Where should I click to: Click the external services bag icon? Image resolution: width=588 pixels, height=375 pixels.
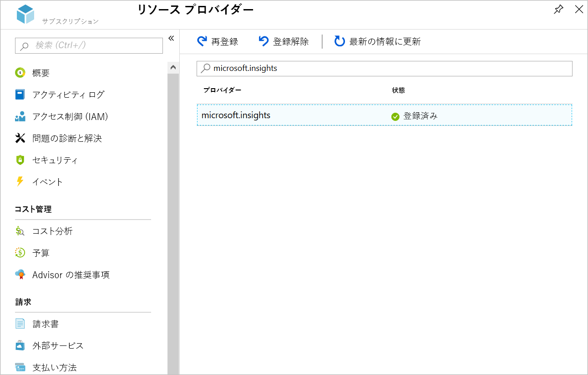click(x=20, y=345)
